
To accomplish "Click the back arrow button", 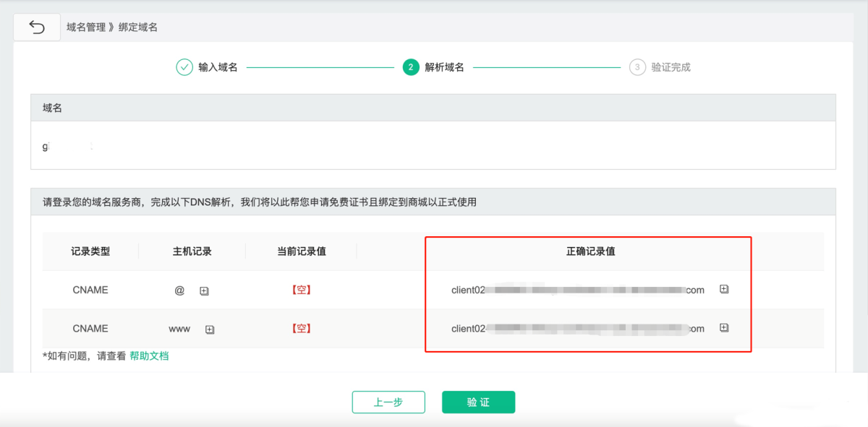I will (x=37, y=27).
